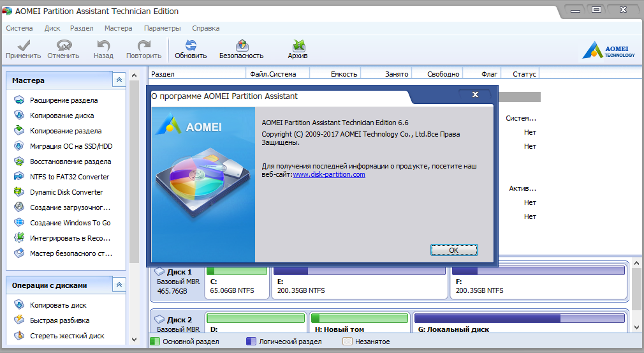644x353 pixels.
Task: Open the Диск menu
Action: click(x=52, y=28)
